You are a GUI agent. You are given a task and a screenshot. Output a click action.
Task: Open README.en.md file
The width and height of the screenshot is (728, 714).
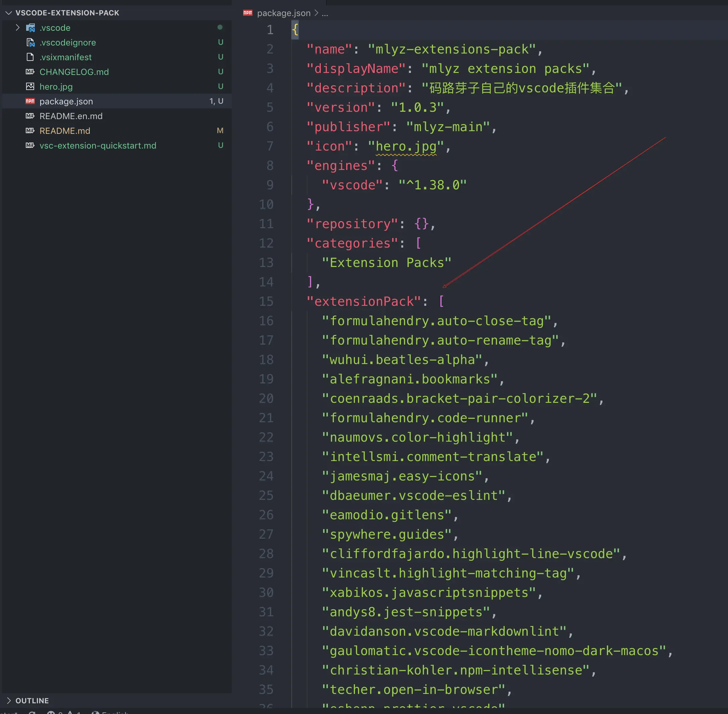(x=71, y=116)
